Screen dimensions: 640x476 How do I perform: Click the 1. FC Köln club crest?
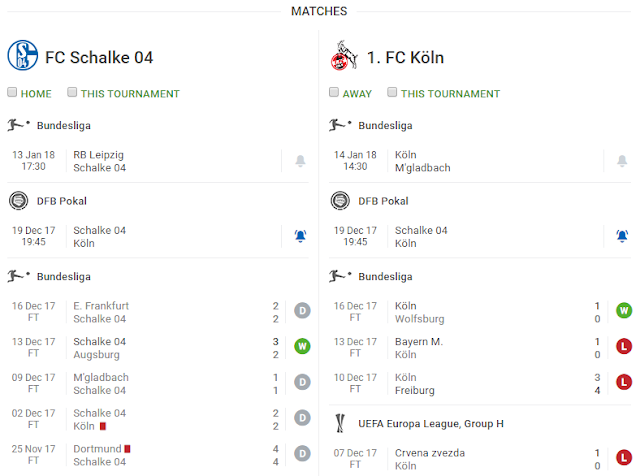coord(344,56)
